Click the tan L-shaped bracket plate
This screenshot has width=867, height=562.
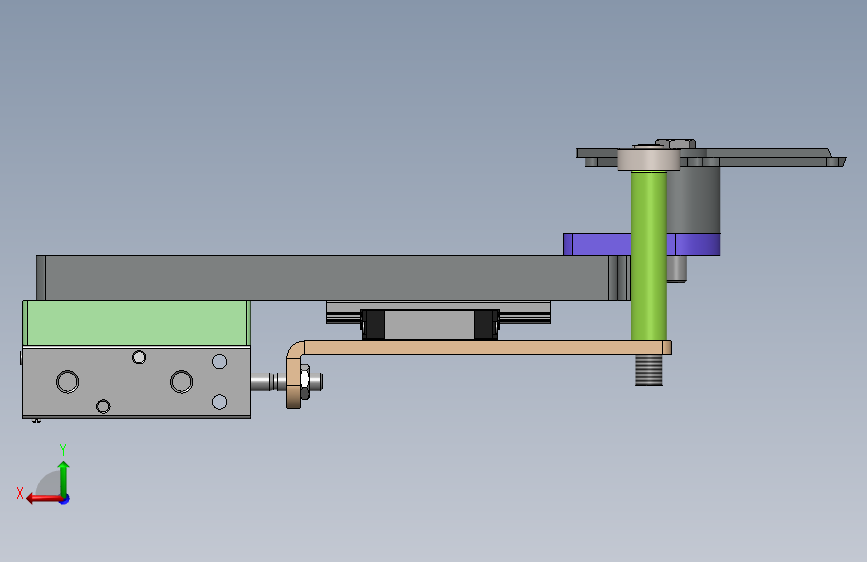tap(479, 347)
